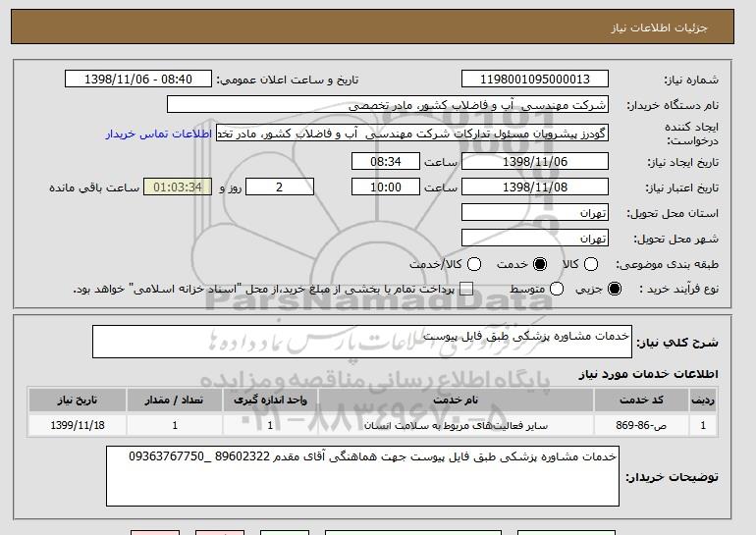Click the اطلاعات خدمات مورد نیاز heading

tap(648, 375)
